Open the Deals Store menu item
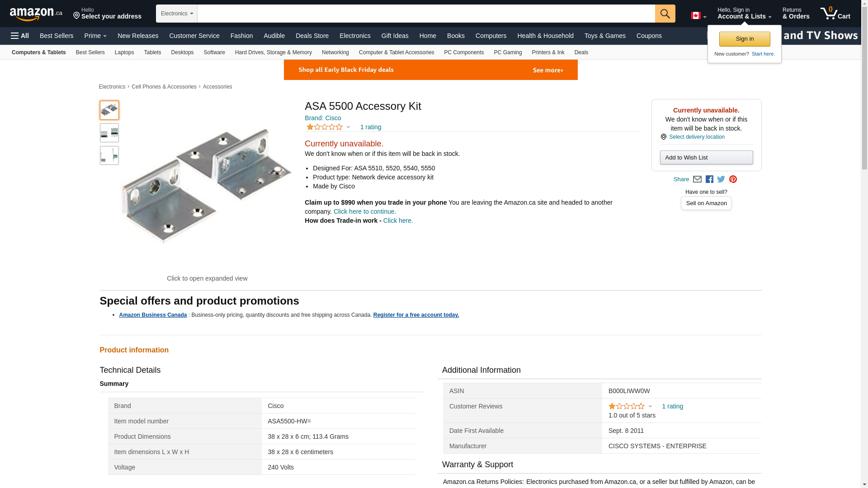The height and width of the screenshot is (488, 868). point(312,36)
